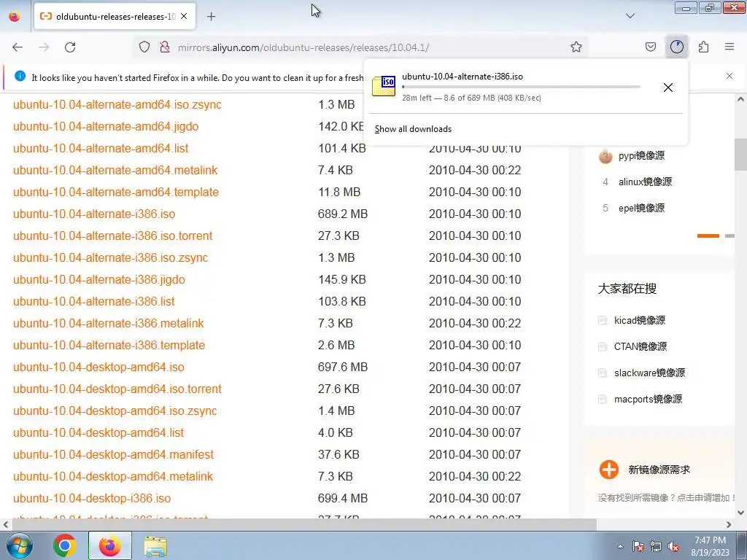This screenshot has height=560, width=747.
Task: Show hidden system tray icons
Action: 620,547
